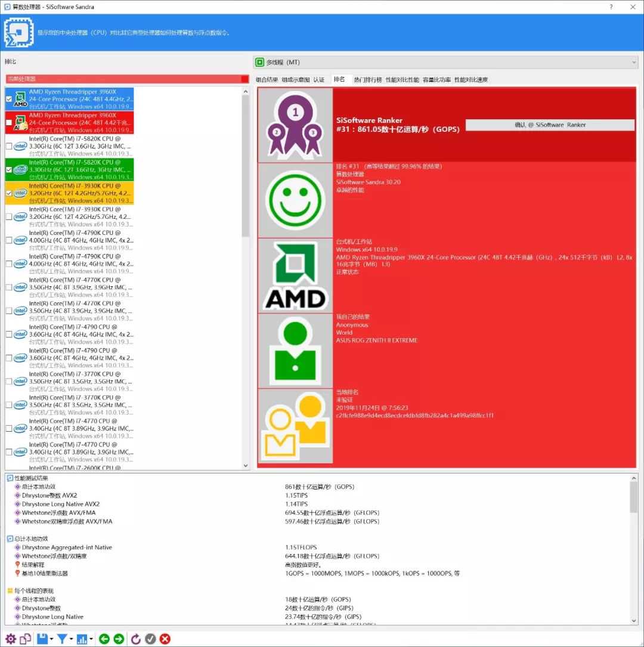Check the red Threadripper 3960X entry checkbox
The image size is (644, 647).
click(x=8, y=122)
